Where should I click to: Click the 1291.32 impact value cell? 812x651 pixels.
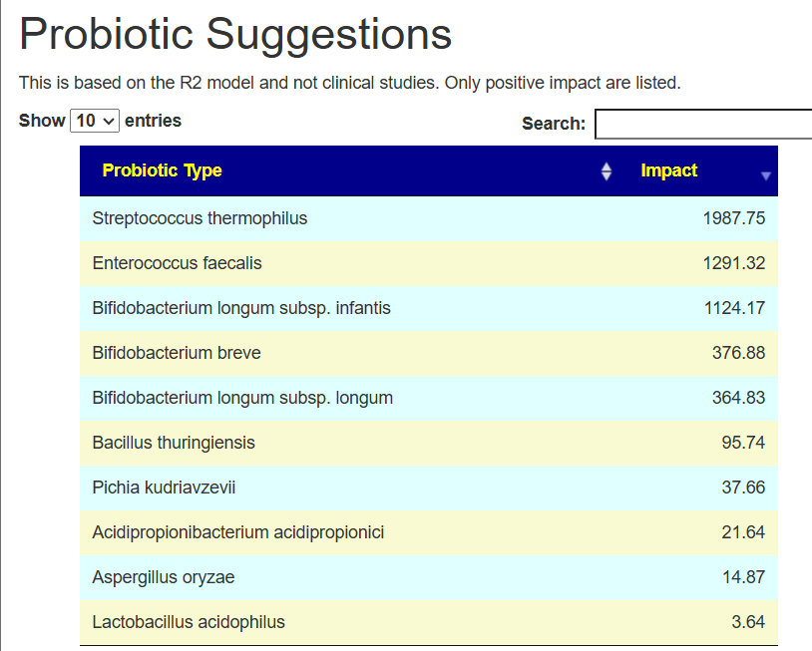pos(733,263)
